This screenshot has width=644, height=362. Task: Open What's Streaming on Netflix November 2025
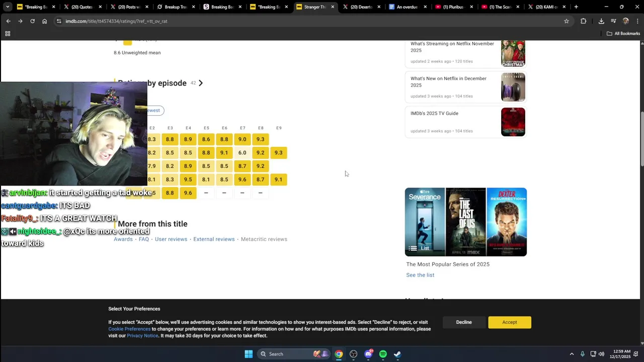pos(452,47)
